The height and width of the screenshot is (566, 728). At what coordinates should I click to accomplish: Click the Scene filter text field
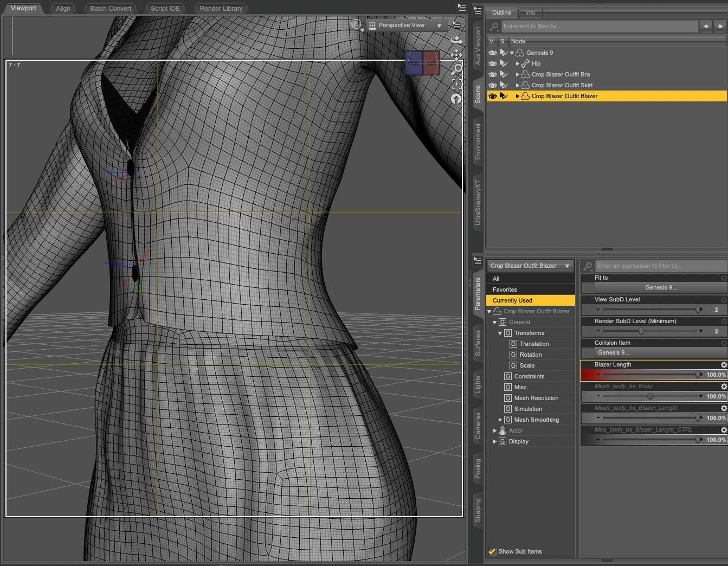click(599, 26)
